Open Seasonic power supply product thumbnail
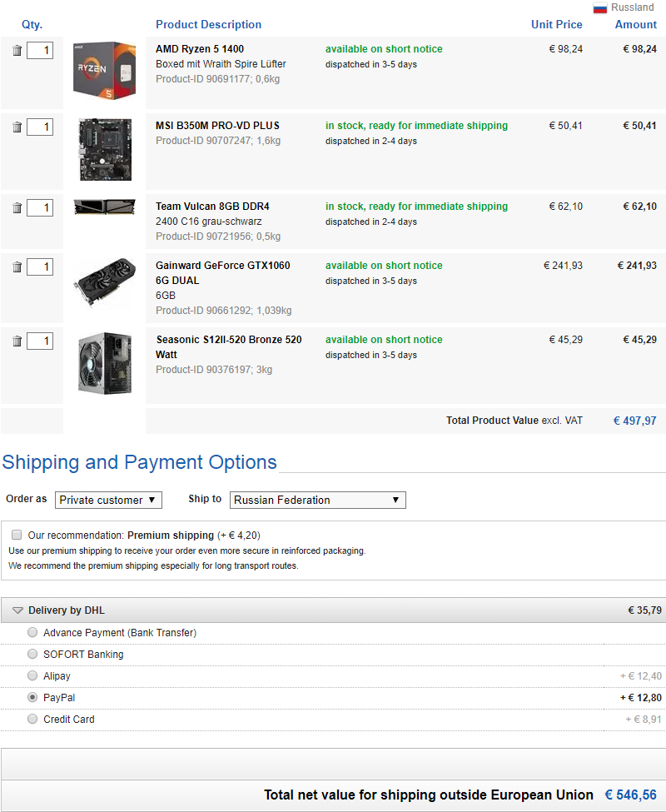Screen dimensions: 666x812 [104, 363]
